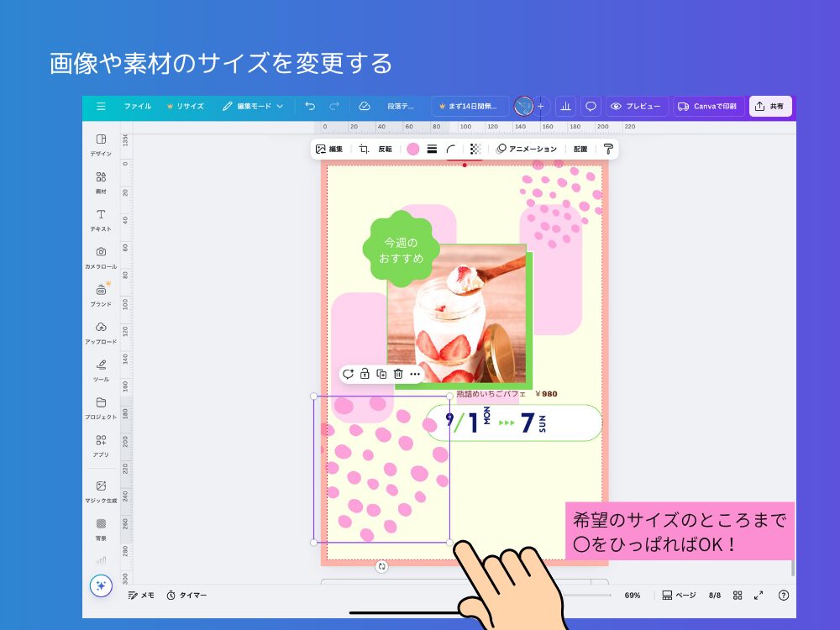
Task: Expand the 編集モード dropdown
Action: [253, 107]
